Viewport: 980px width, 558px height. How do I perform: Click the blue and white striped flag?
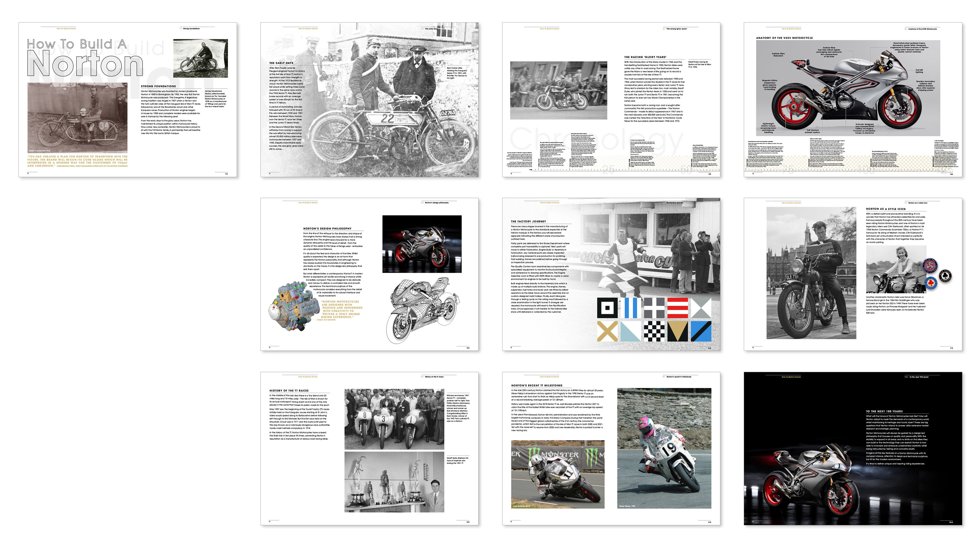coord(631,308)
